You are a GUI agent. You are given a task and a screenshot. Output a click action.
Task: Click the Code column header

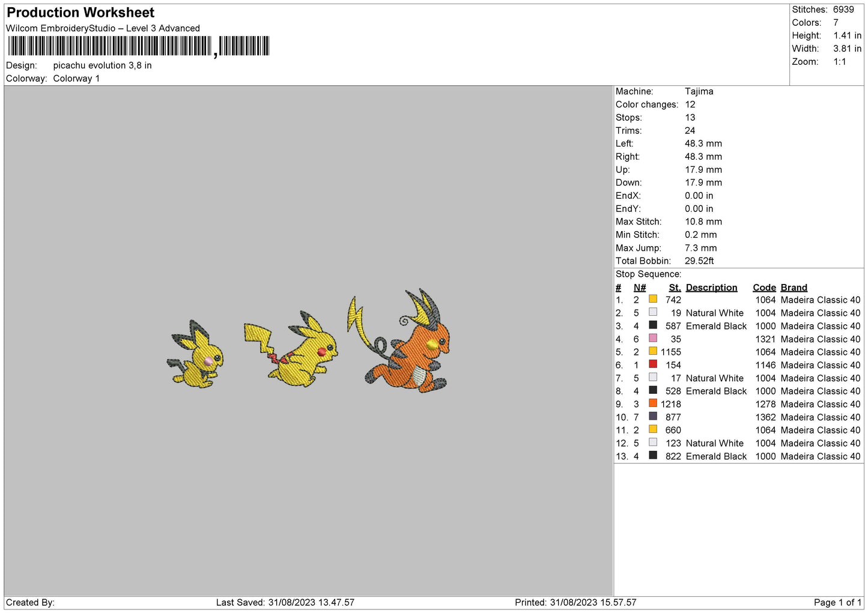click(764, 288)
